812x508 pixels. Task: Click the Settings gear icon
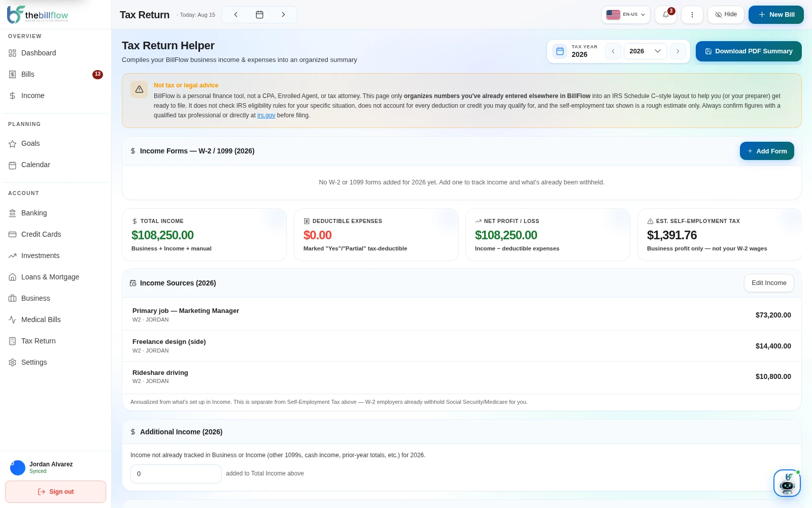point(13,362)
